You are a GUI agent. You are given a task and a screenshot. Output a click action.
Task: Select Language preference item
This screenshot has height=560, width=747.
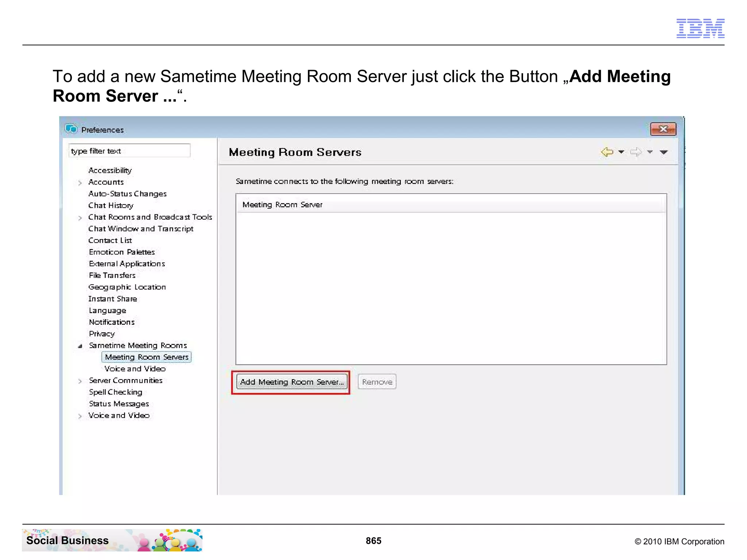tap(108, 310)
